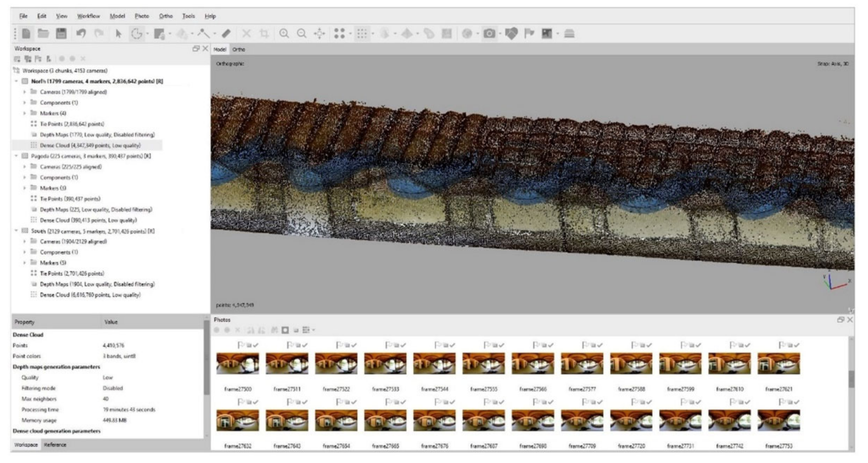Click the Reset View crosshair icon

coord(319,33)
